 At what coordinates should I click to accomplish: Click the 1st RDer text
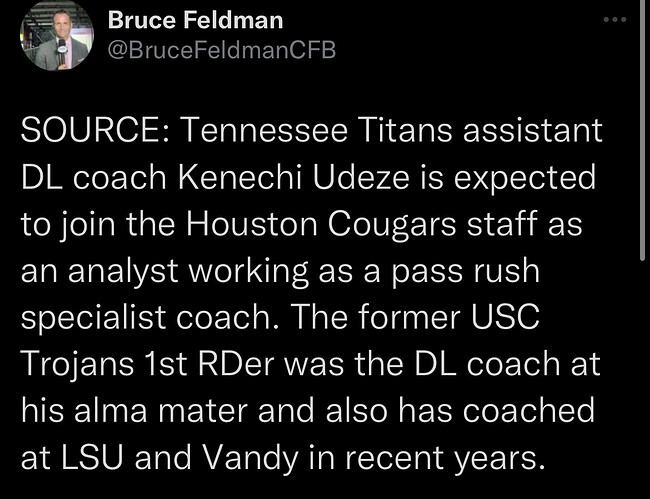point(209,363)
